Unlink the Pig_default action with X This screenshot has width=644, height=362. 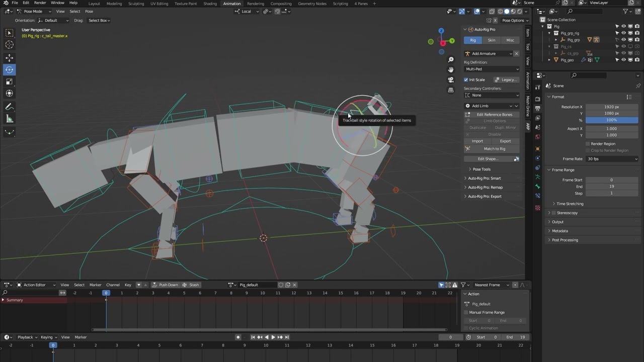(x=294, y=285)
